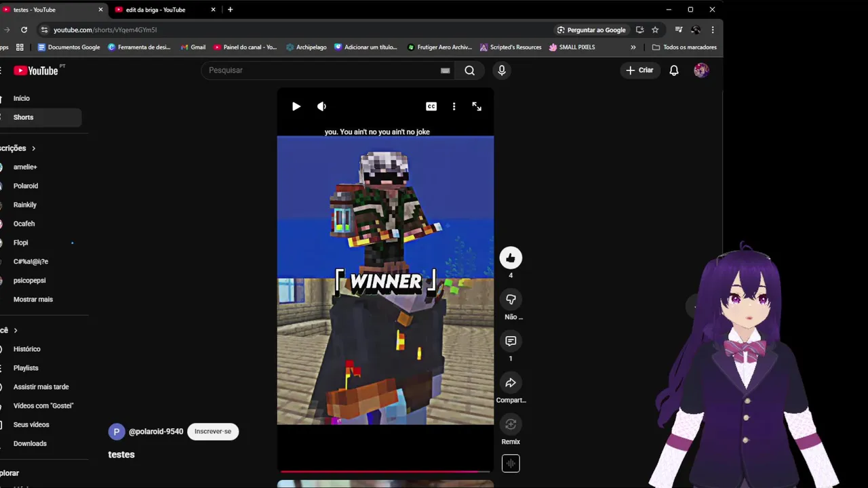Viewport: 868px width, 488px height.
Task: Open the Shorts player three-dot menu
Action: click(x=454, y=106)
